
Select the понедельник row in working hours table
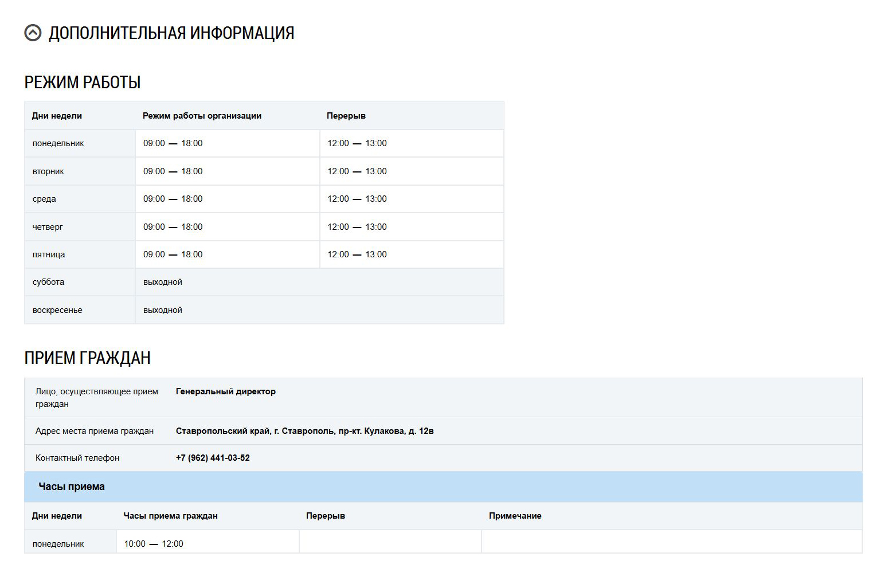pos(59,143)
